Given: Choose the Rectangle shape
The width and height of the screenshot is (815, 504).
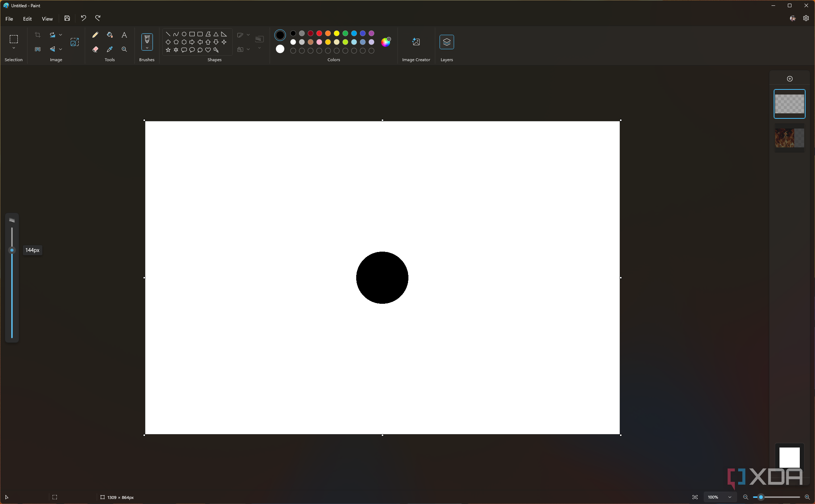Looking at the screenshot, I should [x=192, y=34].
